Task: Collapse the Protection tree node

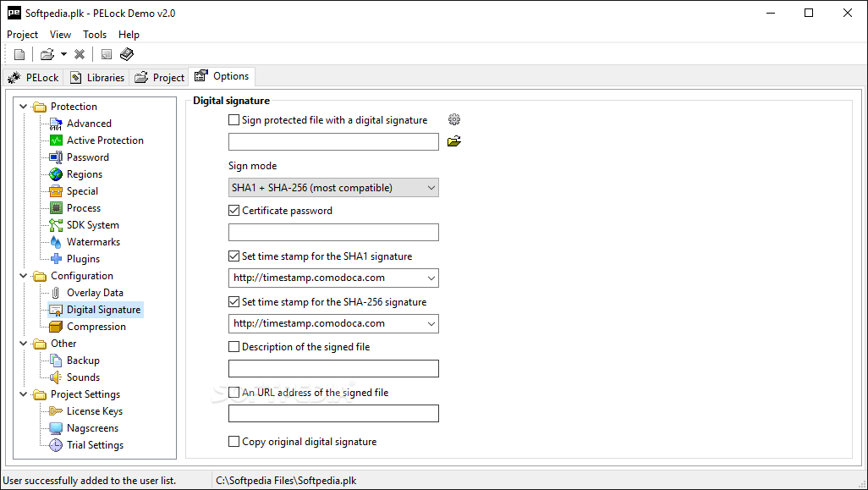Action: [x=23, y=107]
